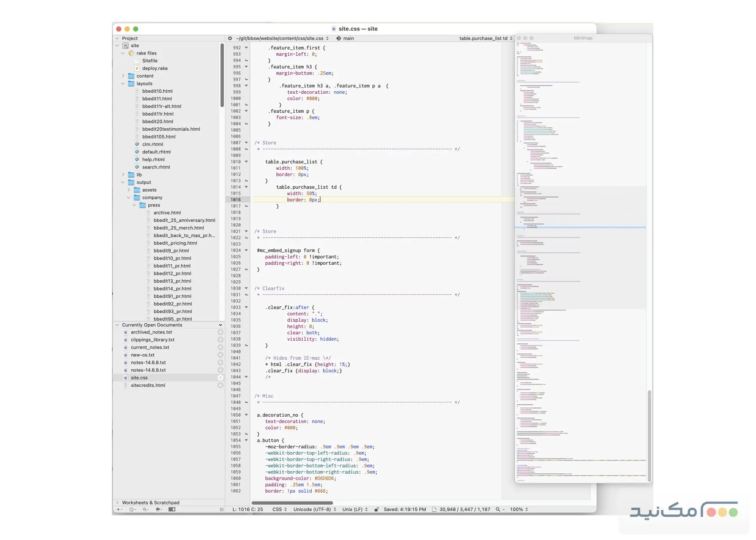
Task: Open the Unicode (UTF-8) encoding dropdown
Action: point(314,509)
